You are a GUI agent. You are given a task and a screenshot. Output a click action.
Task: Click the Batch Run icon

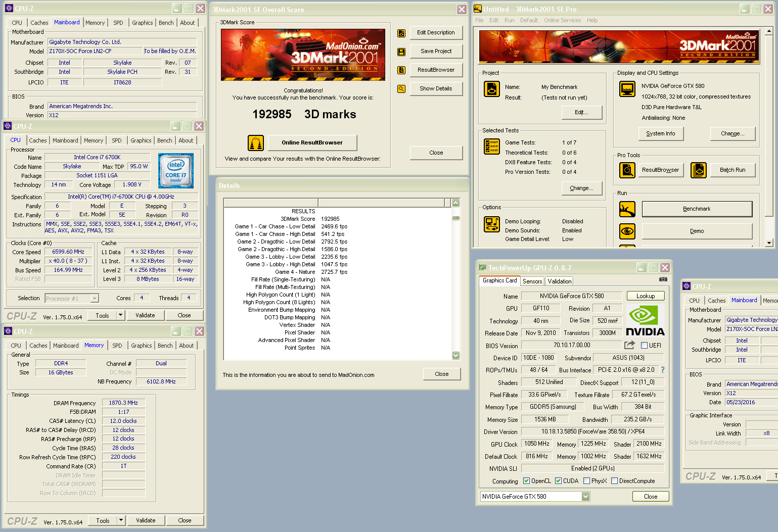tap(699, 170)
